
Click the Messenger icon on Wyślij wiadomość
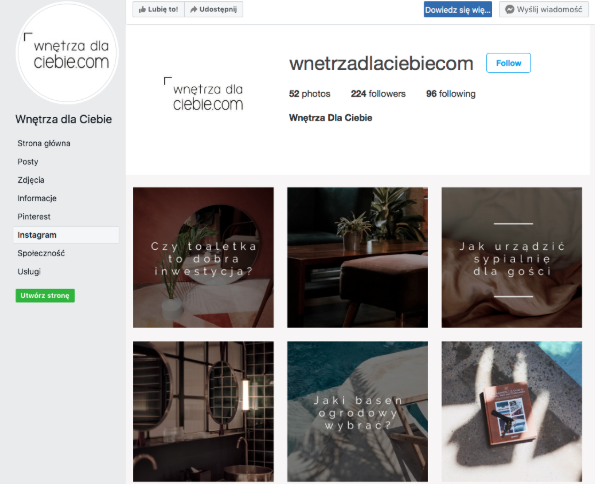click(x=510, y=9)
